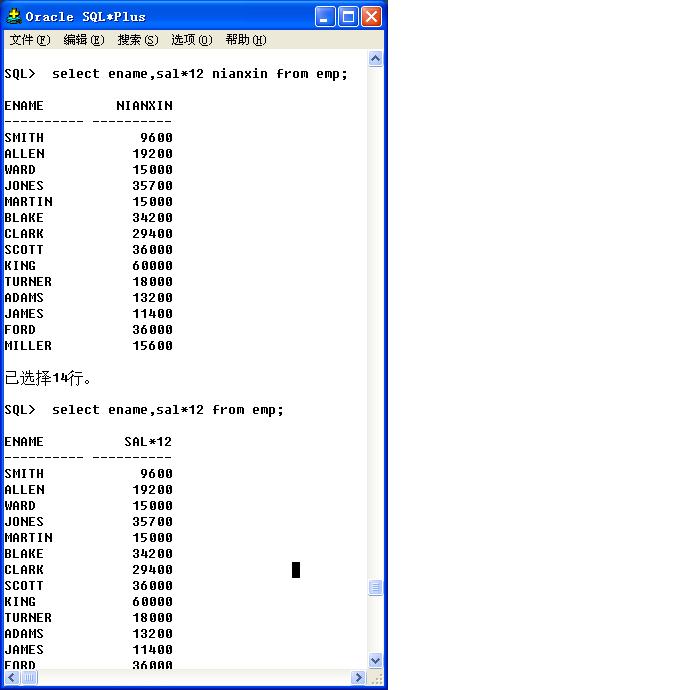Click value 15600 in MILLER row
The height and width of the screenshot is (690, 683).
(x=152, y=346)
